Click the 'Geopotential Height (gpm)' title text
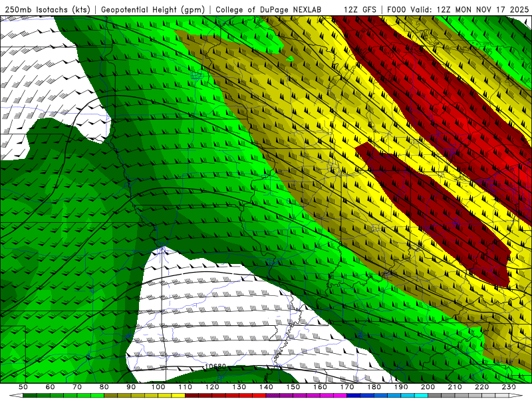This screenshot has height=399, width=532. point(153,9)
